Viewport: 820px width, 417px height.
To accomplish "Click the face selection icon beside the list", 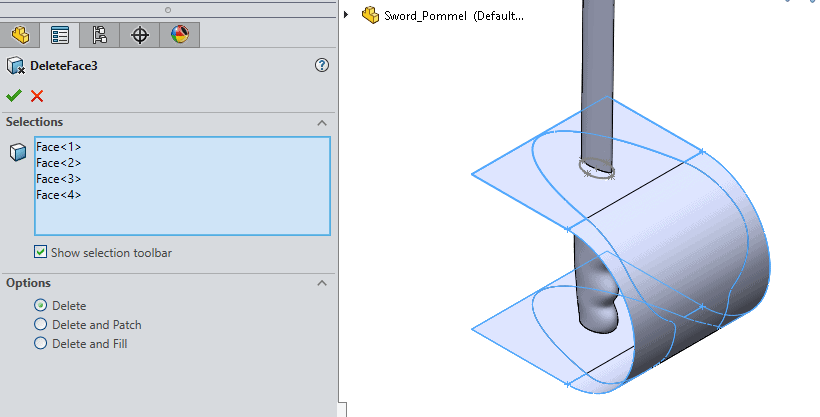I will coord(17,152).
